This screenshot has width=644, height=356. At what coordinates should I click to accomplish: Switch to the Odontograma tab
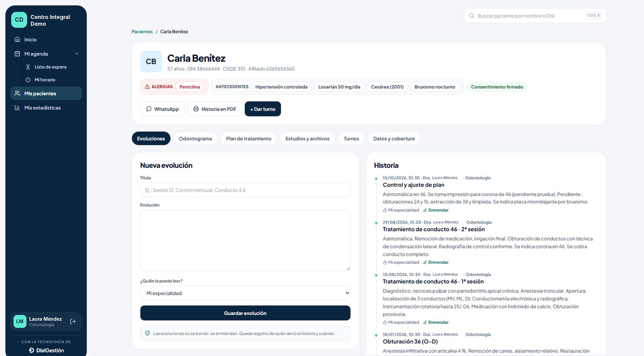click(195, 139)
